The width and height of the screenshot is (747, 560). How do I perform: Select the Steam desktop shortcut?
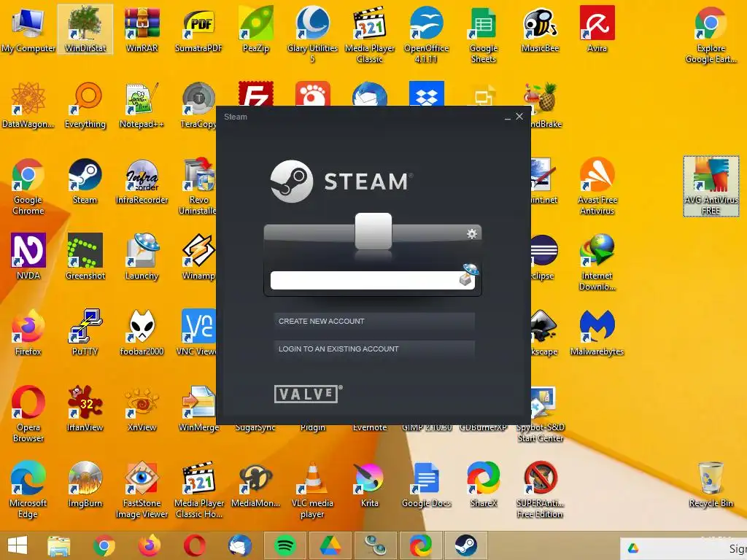(85, 182)
